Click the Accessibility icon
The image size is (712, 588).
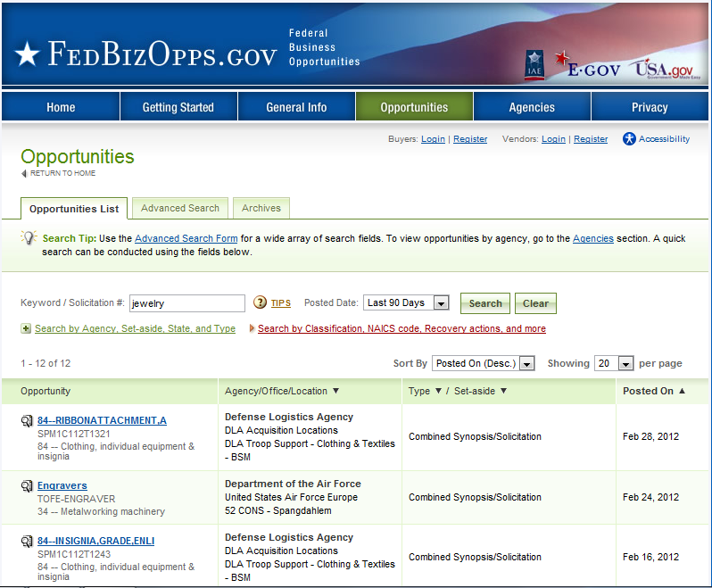629,138
